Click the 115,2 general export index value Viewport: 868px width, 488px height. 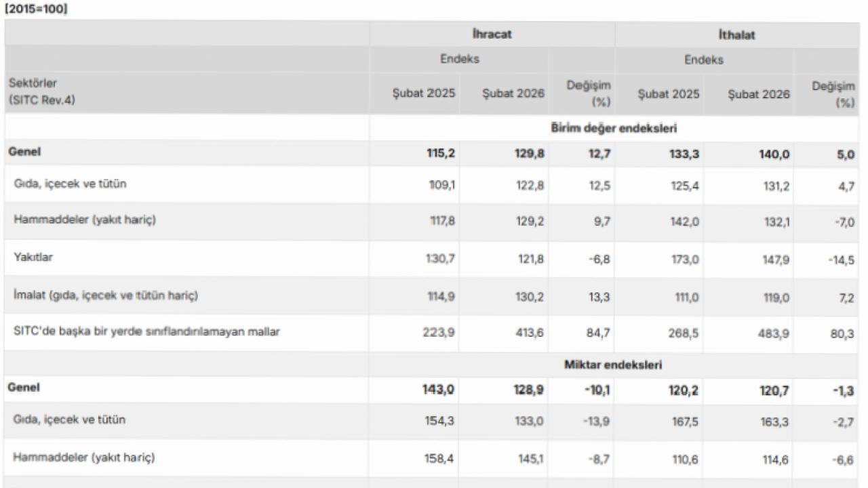441,154
